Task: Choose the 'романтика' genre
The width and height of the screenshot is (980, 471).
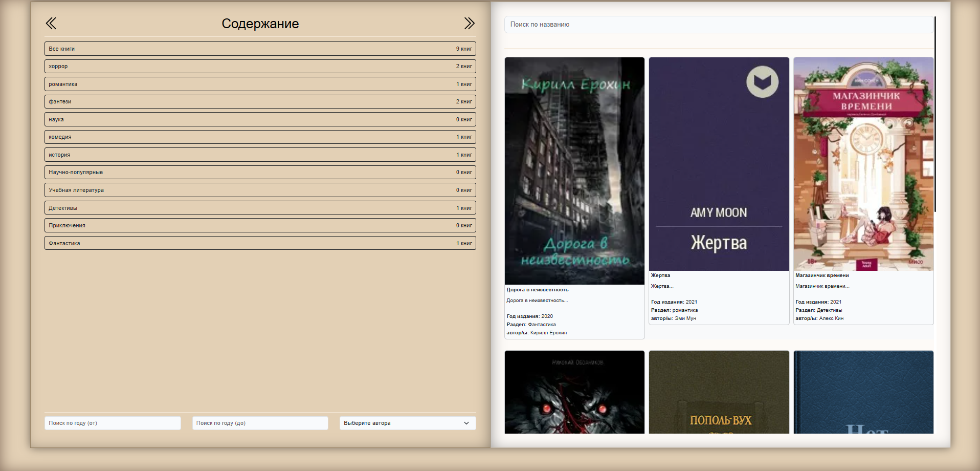Action: [260, 84]
